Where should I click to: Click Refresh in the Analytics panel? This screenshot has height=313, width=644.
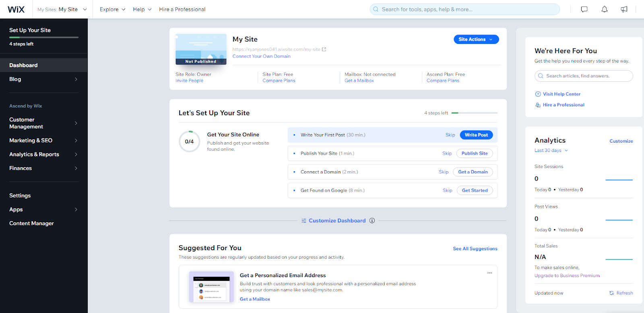(x=624, y=293)
